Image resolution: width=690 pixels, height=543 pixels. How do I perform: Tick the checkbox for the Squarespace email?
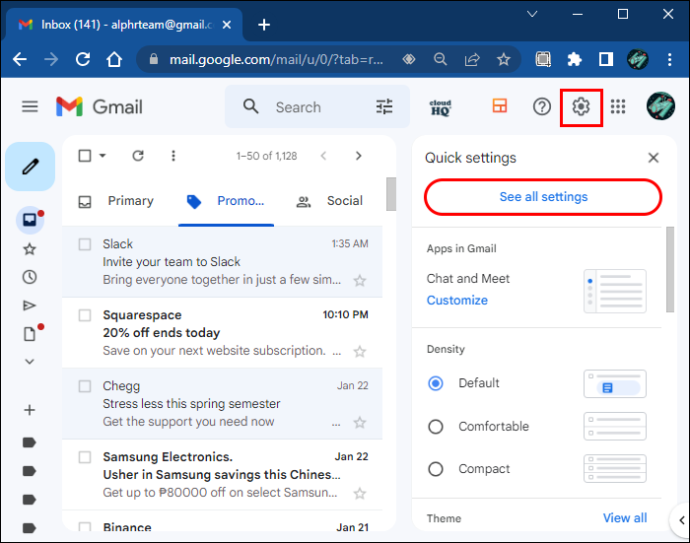pyautogui.click(x=84, y=315)
